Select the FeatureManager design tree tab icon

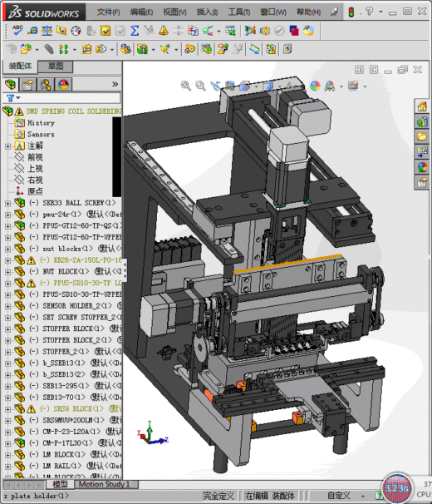(x=11, y=85)
